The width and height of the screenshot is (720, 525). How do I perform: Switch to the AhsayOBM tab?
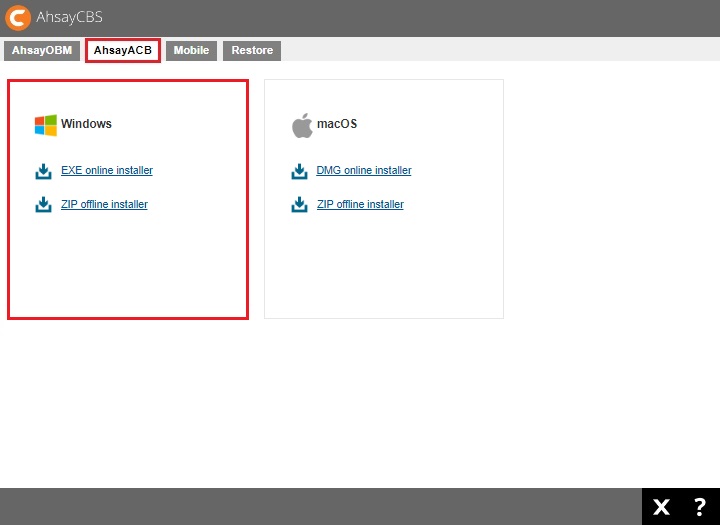42,51
